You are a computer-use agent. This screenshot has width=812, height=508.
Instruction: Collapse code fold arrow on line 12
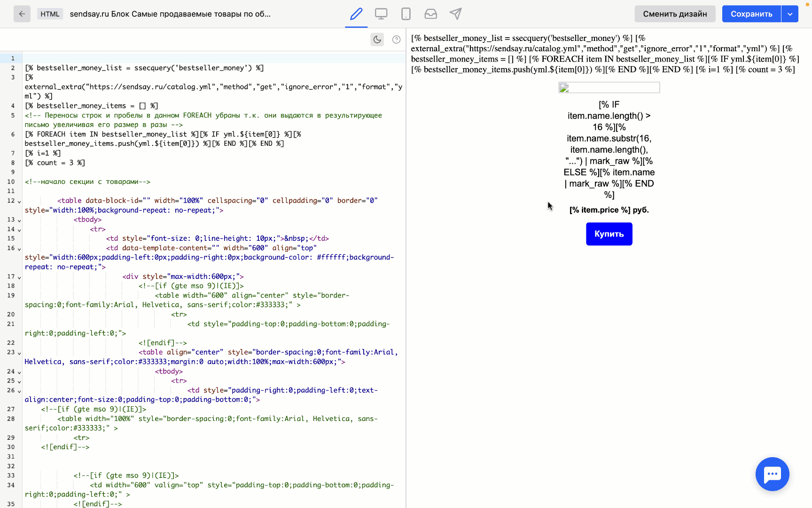coord(19,201)
